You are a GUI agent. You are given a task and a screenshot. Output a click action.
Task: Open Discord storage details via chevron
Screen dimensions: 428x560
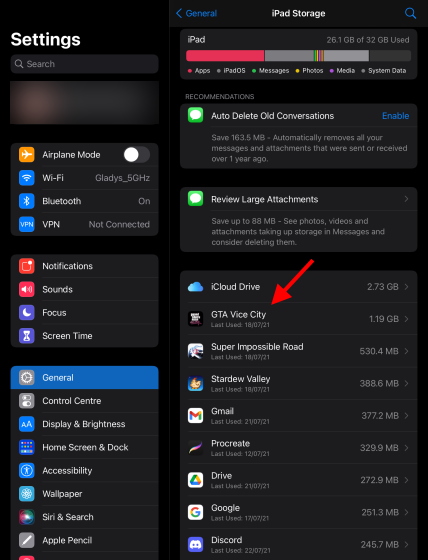[406, 544]
